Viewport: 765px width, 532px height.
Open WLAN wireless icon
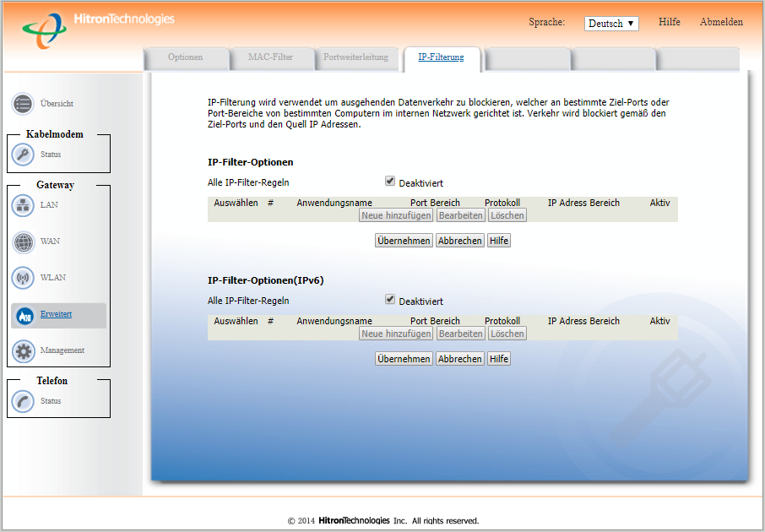pyautogui.click(x=23, y=278)
